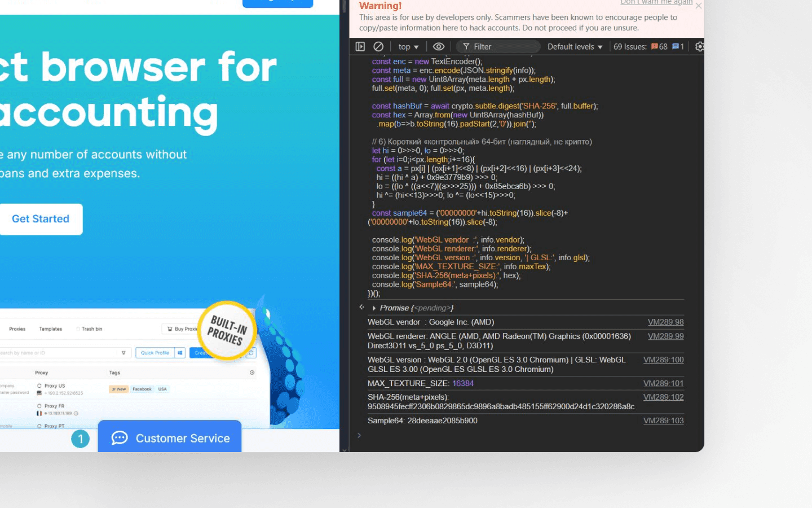Screen dimensions: 812x508
Task: Open source link VM289:99
Action: (665, 336)
